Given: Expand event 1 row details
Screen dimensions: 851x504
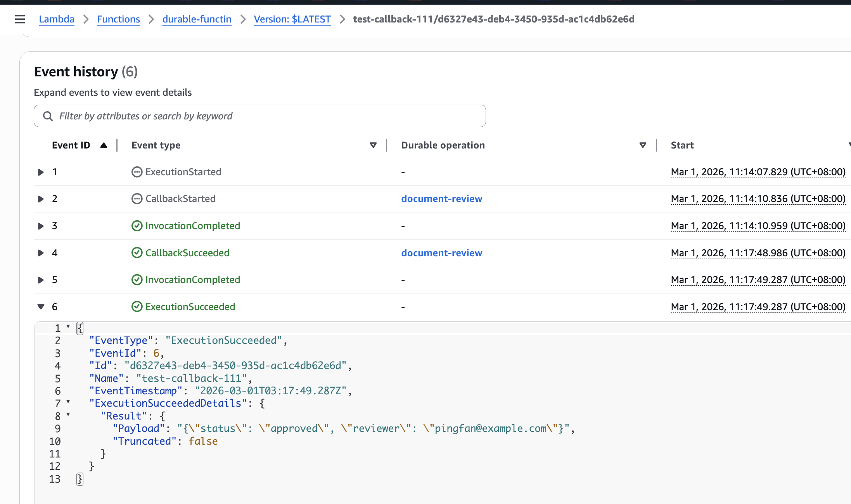Looking at the screenshot, I should pos(41,172).
